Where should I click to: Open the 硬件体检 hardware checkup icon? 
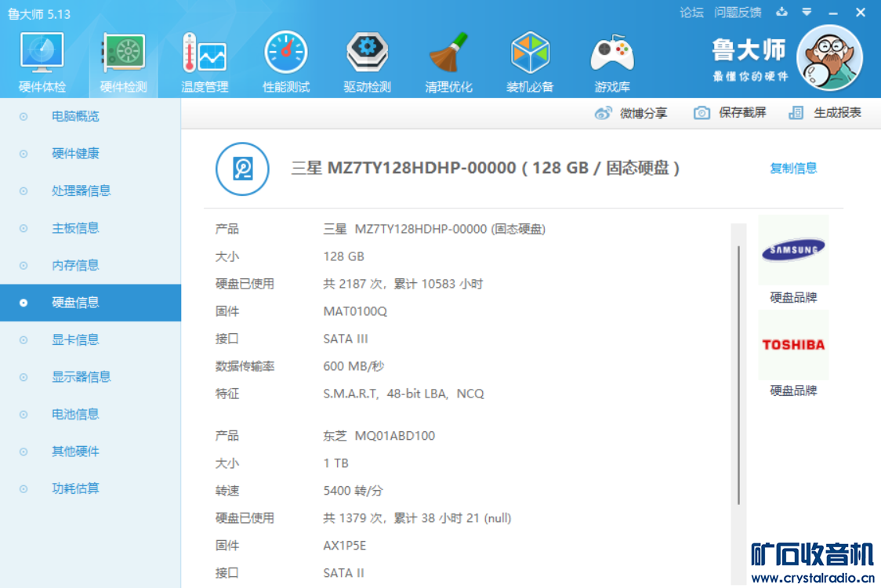(42, 53)
